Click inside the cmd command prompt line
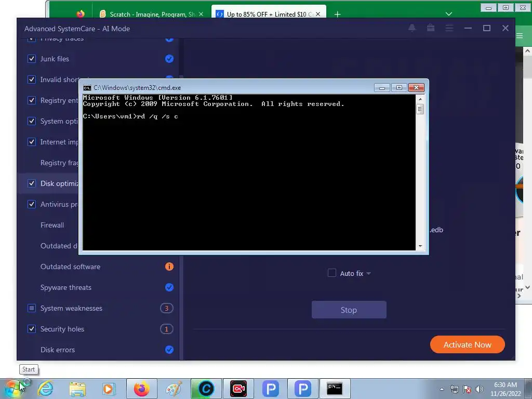Image resolution: width=532 pixels, height=399 pixels. [130, 116]
